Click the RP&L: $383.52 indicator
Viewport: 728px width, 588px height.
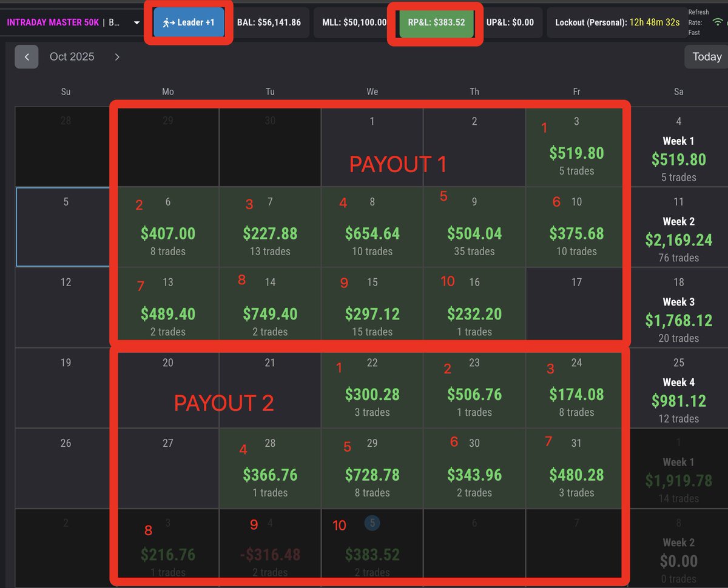(436, 22)
